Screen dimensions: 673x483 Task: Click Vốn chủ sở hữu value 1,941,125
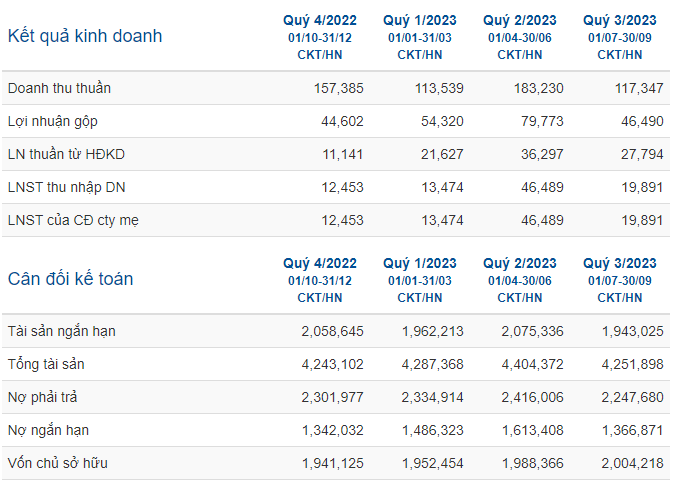click(x=333, y=464)
